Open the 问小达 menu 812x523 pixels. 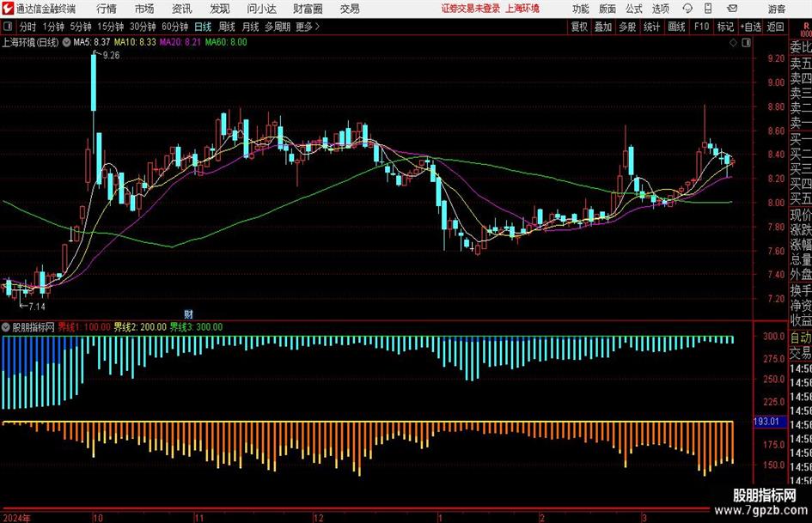[261, 9]
